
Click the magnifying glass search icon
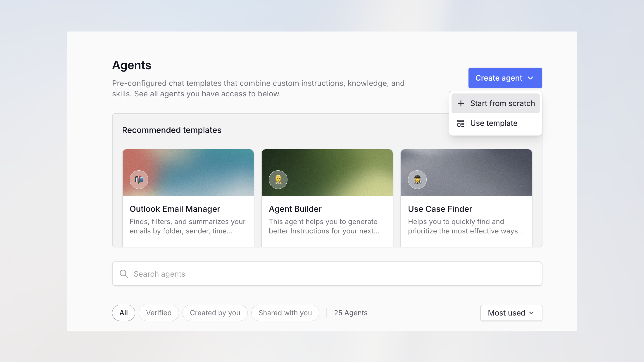pyautogui.click(x=123, y=274)
